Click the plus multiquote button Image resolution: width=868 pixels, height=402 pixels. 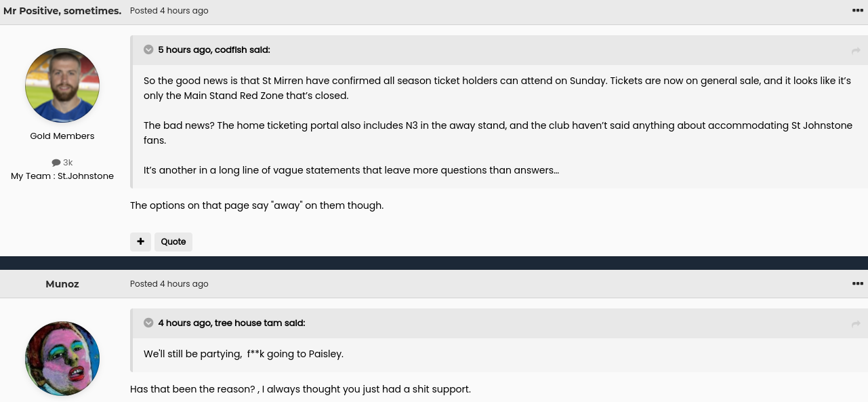(x=140, y=241)
